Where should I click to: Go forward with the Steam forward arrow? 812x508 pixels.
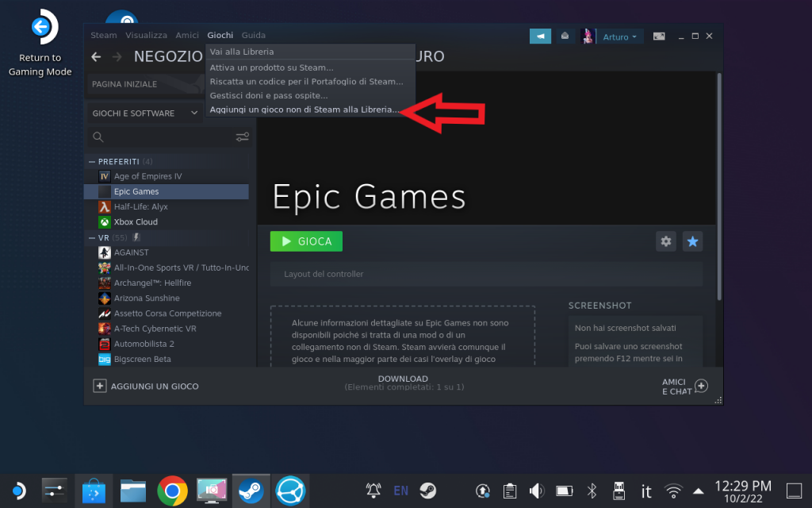pyautogui.click(x=117, y=56)
